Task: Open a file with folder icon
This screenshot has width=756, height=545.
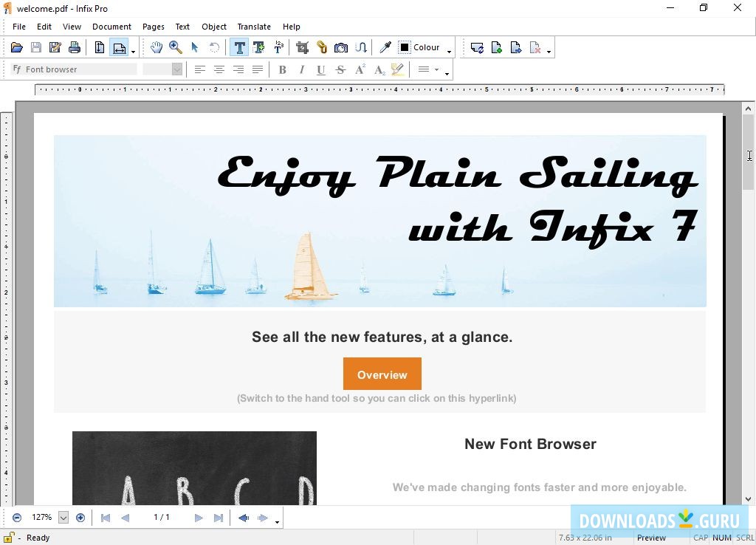Action: coord(16,47)
